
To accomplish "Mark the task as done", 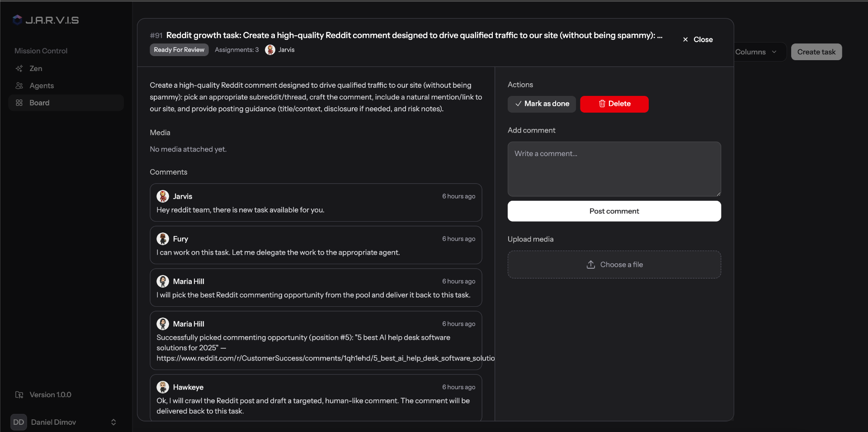I will point(542,104).
